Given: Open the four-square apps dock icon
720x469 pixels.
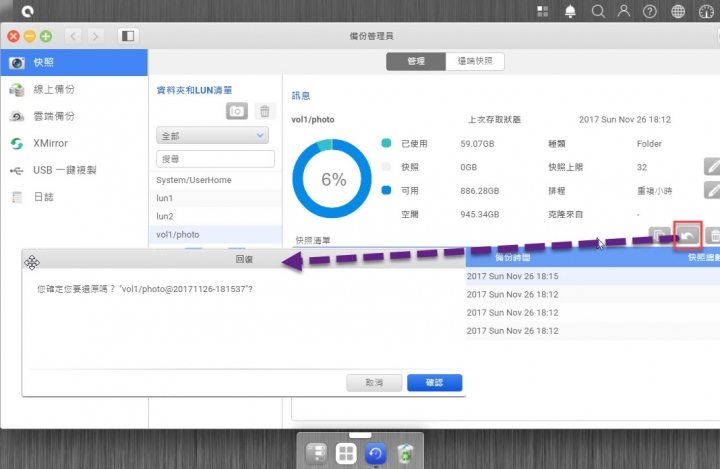Looking at the screenshot, I should 346,454.
